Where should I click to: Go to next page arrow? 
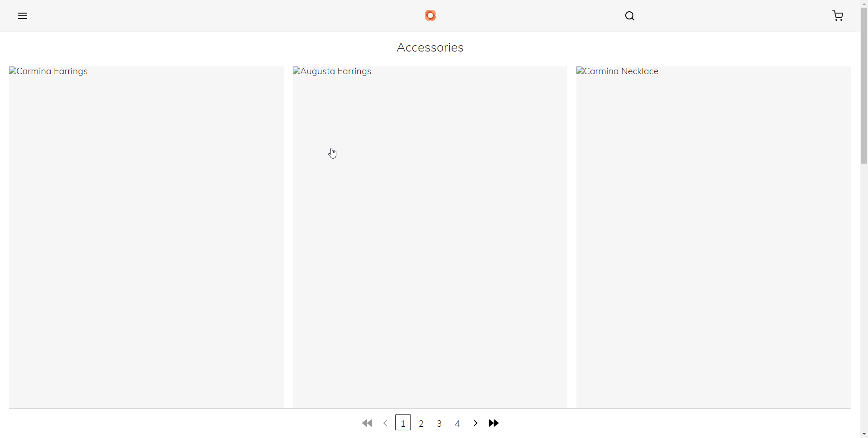tap(476, 424)
